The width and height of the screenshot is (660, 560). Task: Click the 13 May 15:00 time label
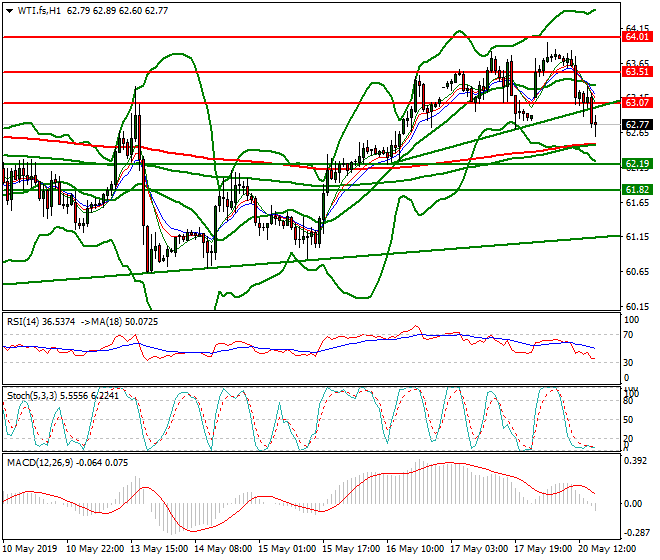tap(160, 549)
